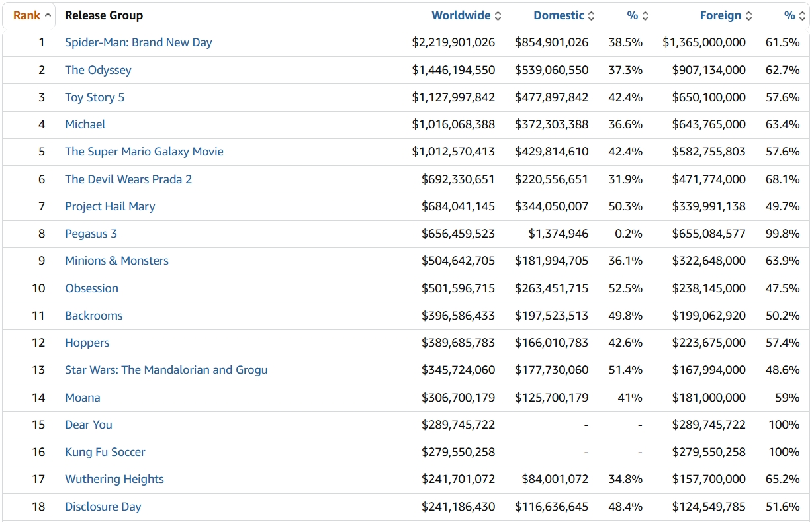Open Project Hail Mary details
Image resolution: width=812 pixels, height=522 pixels.
(110, 206)
